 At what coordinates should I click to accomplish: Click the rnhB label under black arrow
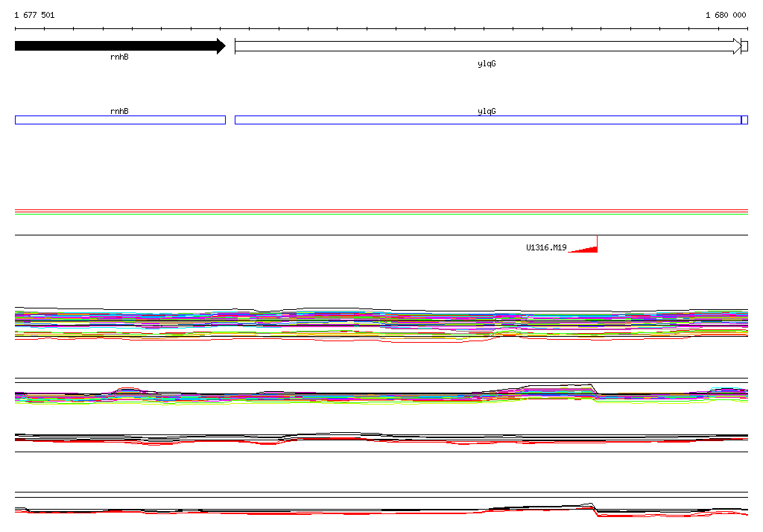pos(120,57)
